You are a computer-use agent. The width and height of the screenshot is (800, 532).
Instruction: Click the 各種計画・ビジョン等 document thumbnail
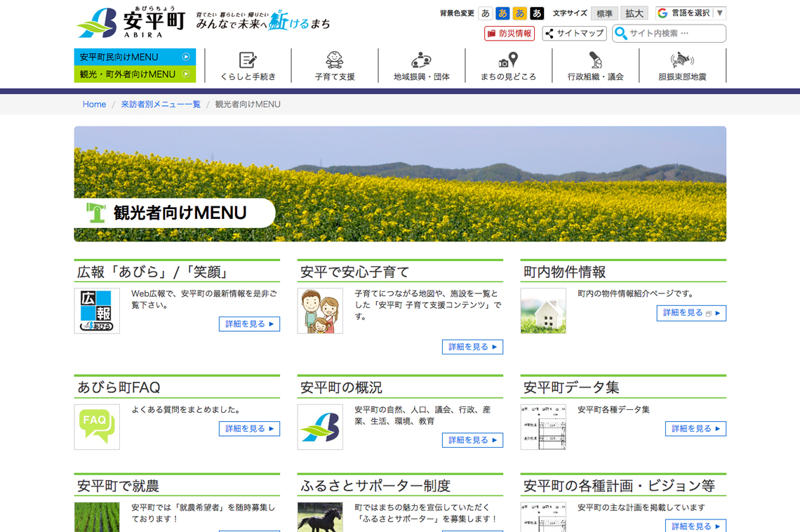[x=543, y=517]
